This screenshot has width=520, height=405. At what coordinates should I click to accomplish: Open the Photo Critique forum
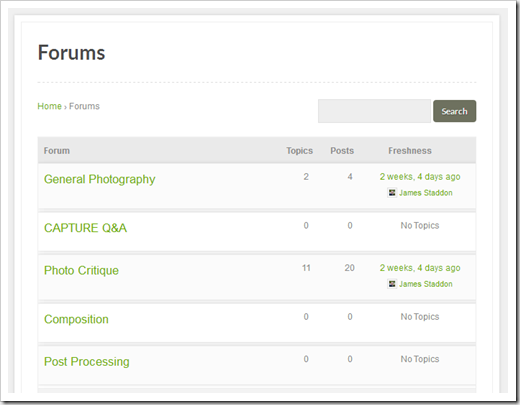(81, 270)
